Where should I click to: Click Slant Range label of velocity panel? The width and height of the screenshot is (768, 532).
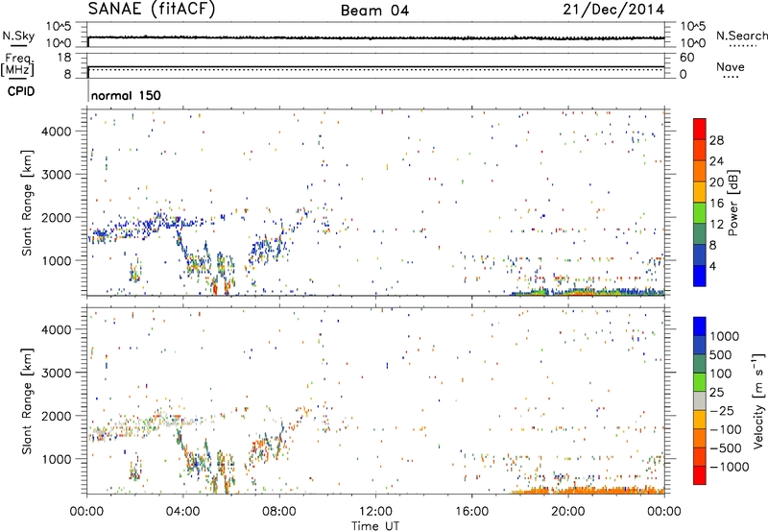(27, 401)
